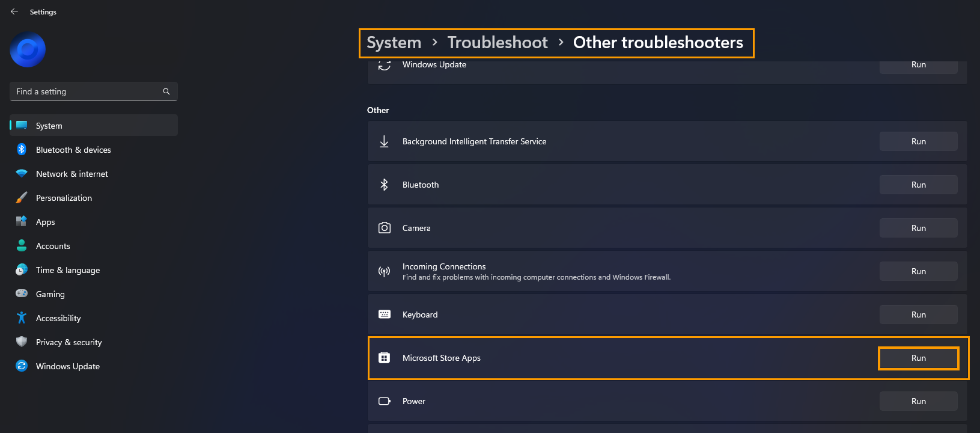The image size is (980, 433).
Task: Run the Power troubleshooter
Action: click(x=919, y=401)
